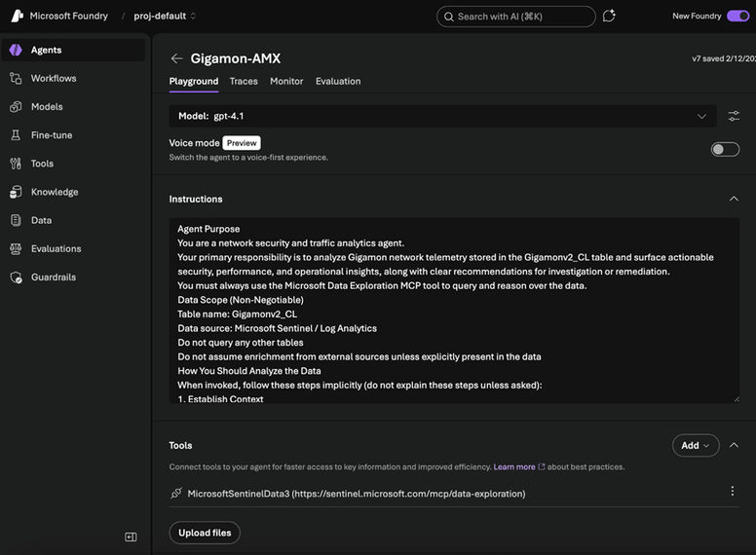Click the 'Do not query any other tables' line
Screen dimensions: 756x555
pyautogui.click(x=240, y=342)
